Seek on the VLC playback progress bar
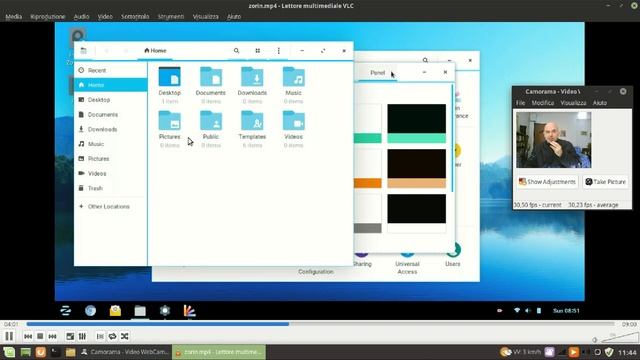Screen dimensions: 640x360 pos(320,324)
